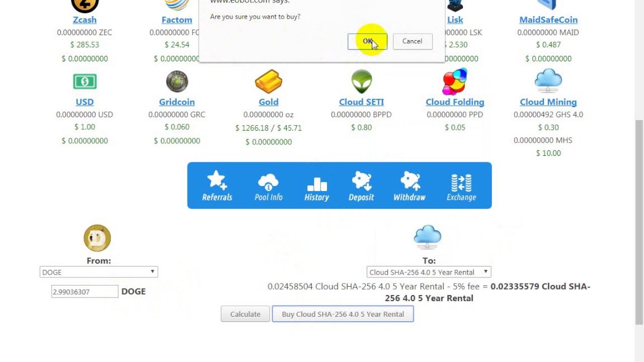Click the USD dollar bill icon
Viewport: 644px width, 362px height.
pyautogui.click(x=85, y=81)
